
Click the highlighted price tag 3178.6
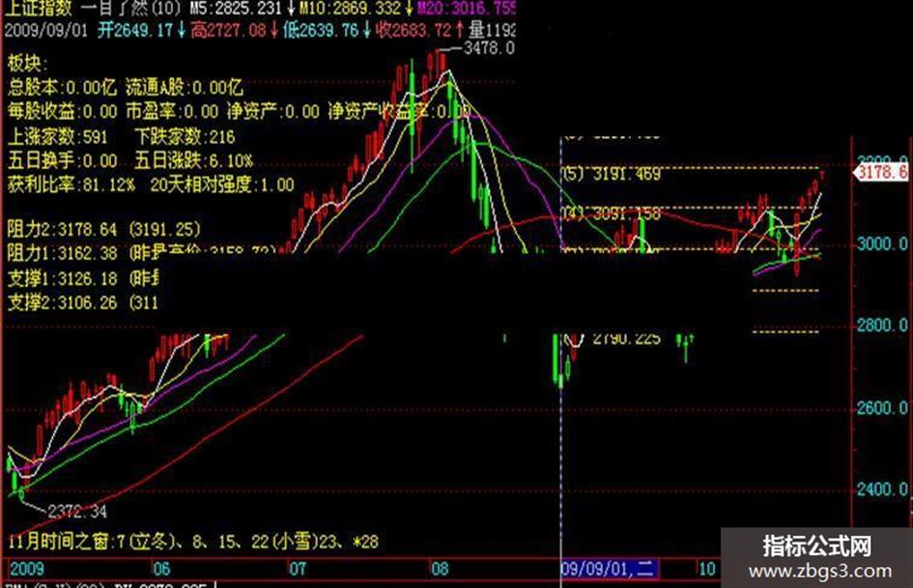pyautogui.click(x=882, y=172)
